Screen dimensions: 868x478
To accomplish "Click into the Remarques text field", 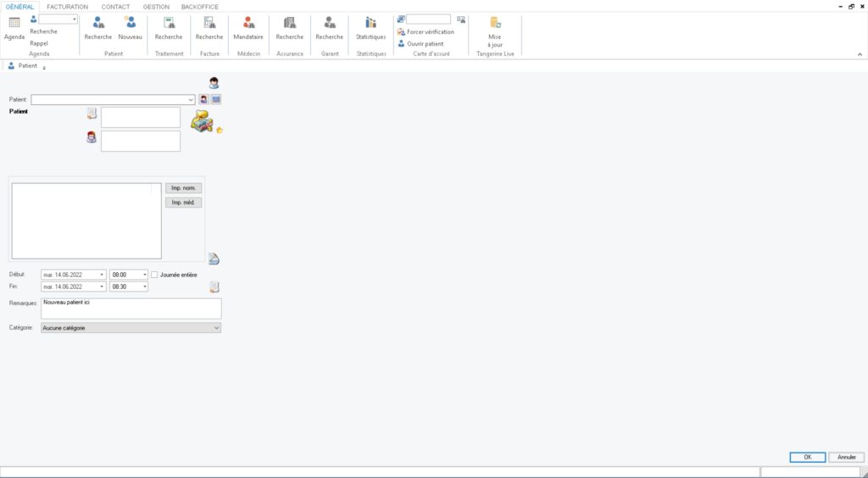I will [131, 308].
